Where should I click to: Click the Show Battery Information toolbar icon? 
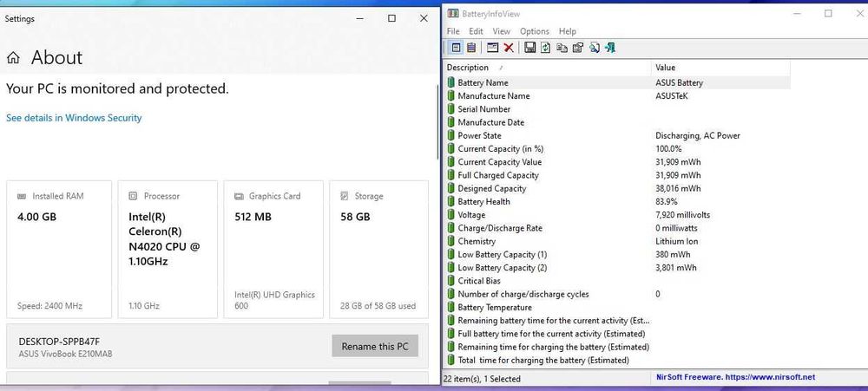click(457, 48)
